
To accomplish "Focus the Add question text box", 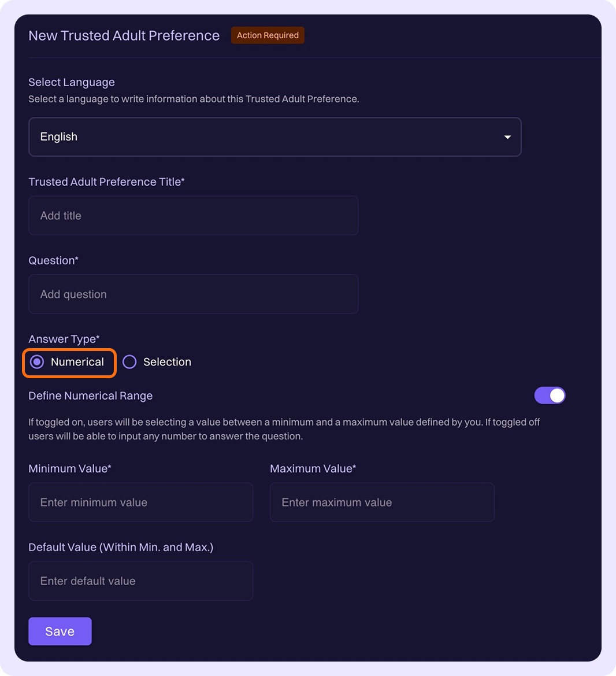I will pyautogui.click(x=193, y=294).
